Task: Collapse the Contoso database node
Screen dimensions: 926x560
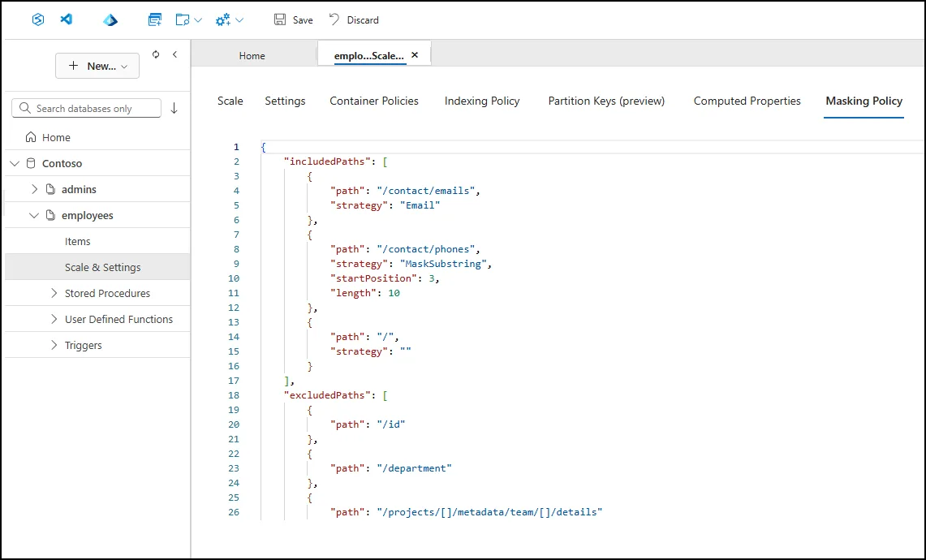Action: (x=15, y=163)
